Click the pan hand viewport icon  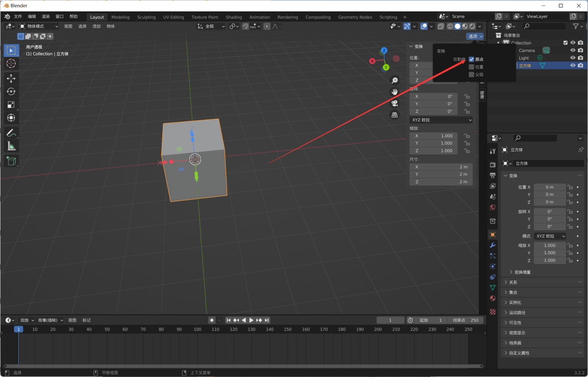click(x=395, y=92)
